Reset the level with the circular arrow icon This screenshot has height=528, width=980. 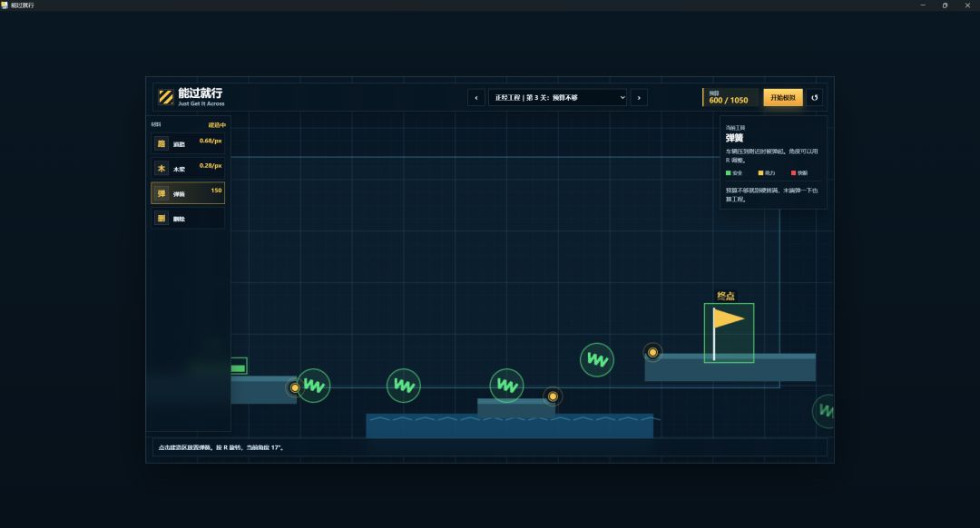tap(814, 97)
